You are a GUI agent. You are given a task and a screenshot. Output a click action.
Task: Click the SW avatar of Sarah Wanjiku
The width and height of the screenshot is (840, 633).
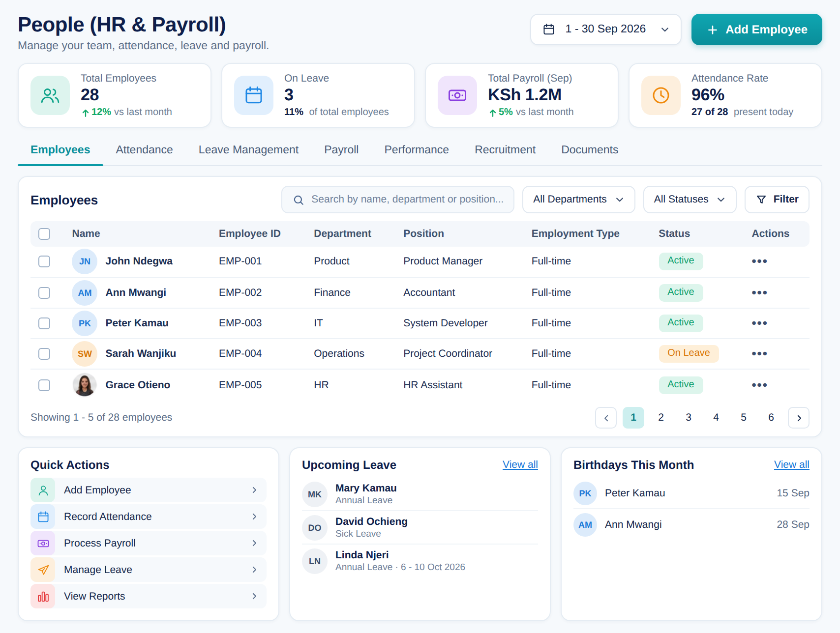tap(85, 354)
